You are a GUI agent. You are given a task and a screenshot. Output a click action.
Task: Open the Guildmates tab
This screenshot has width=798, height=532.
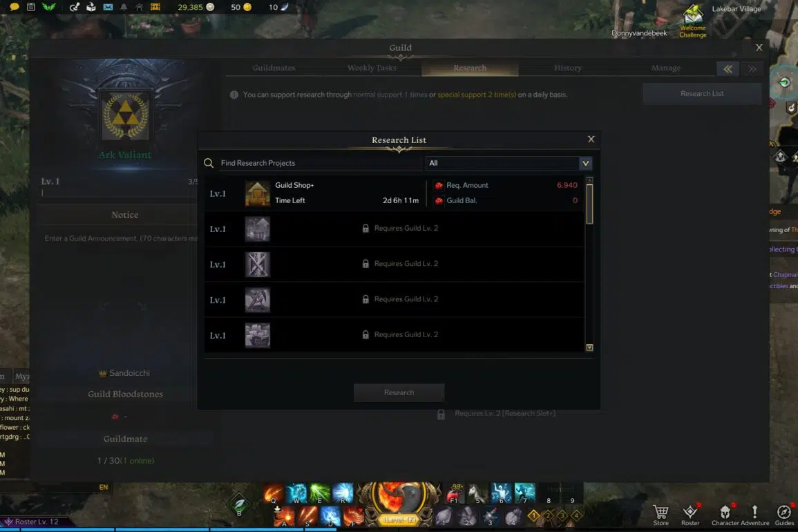[274, 68]
